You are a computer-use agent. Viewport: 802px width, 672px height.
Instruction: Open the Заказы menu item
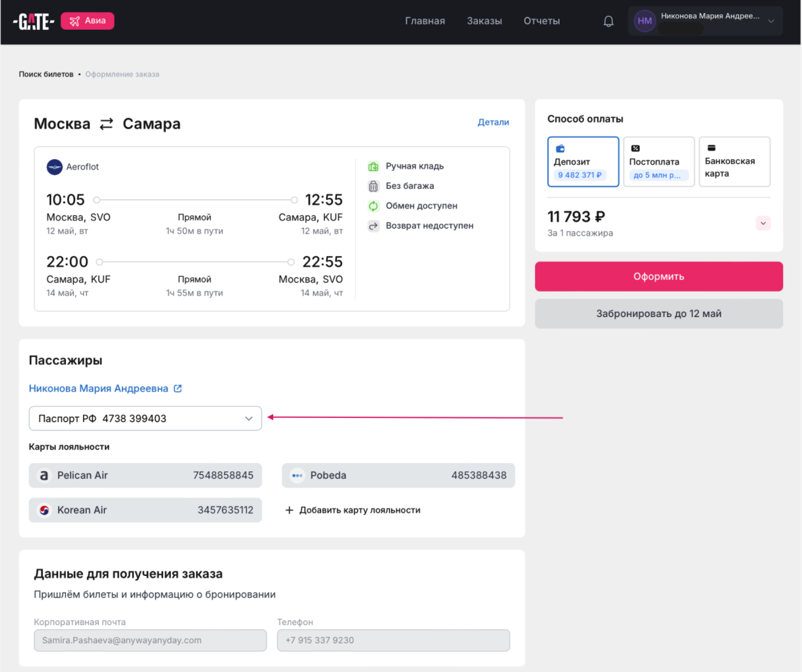click(484, 21)
